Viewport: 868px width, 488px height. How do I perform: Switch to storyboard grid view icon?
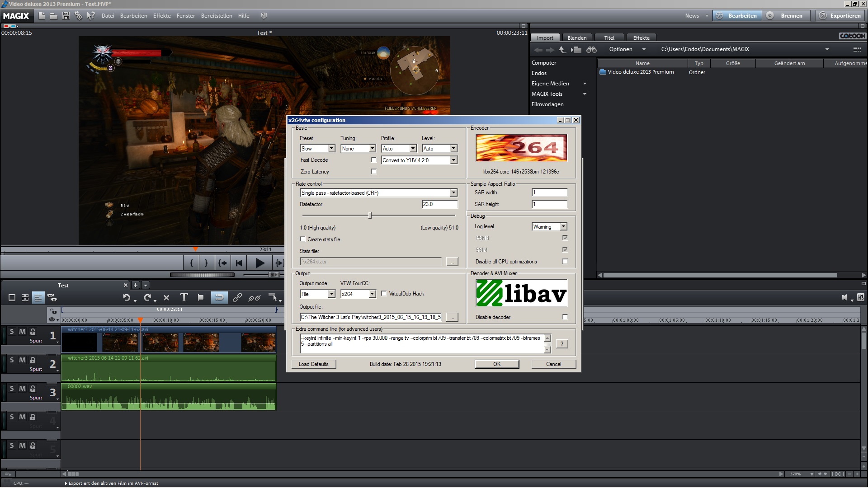(25, 297)
